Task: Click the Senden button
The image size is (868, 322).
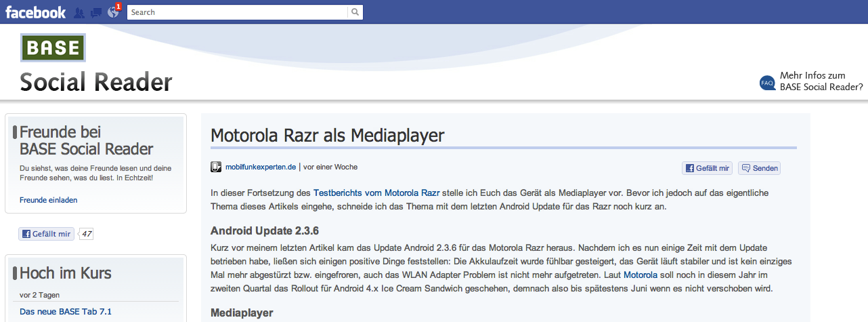Action: pyautogui.click(x=760, y=168)
